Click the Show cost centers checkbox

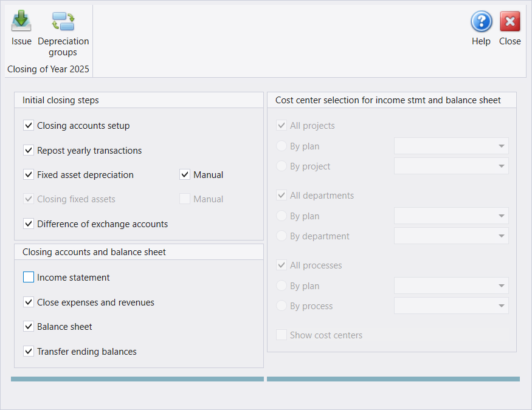[282, 335]
